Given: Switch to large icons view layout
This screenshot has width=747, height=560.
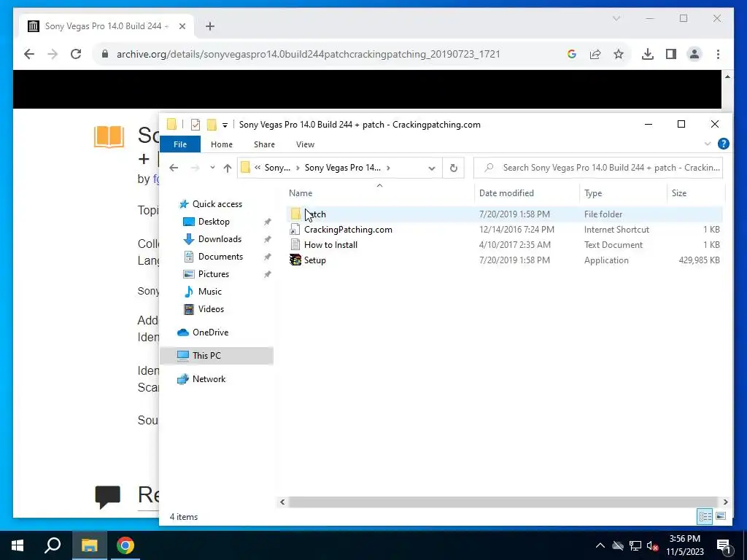Looking at the screenshot, I should click(721, 516).
